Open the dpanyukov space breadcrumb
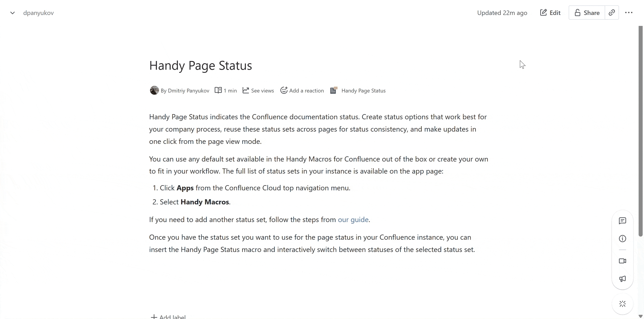 pyautogui.click(x=38, y=13)
